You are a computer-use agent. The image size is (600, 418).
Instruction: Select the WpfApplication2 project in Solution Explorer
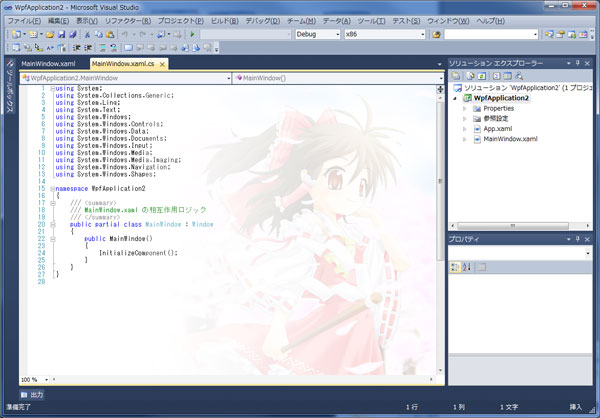501,98
